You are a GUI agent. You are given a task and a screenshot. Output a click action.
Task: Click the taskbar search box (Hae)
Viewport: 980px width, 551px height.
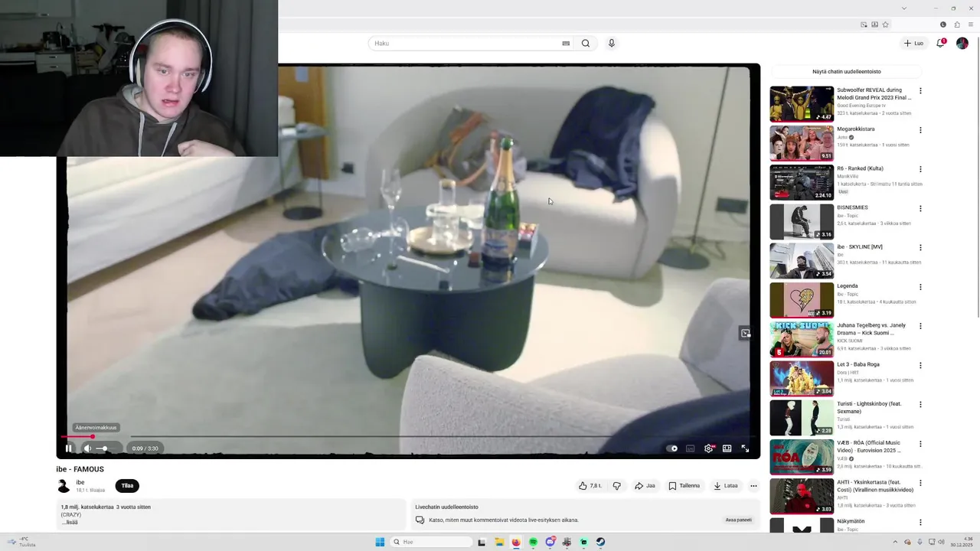(431, 542)
